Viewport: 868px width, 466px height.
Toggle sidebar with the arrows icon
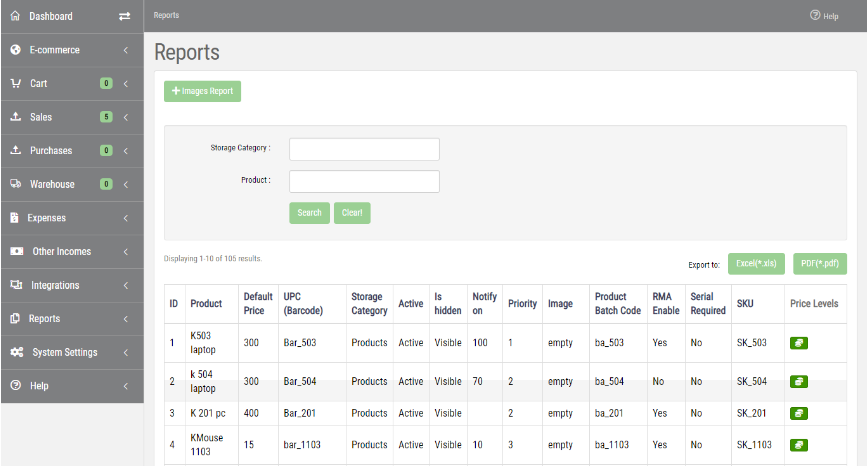pos(124,16)
